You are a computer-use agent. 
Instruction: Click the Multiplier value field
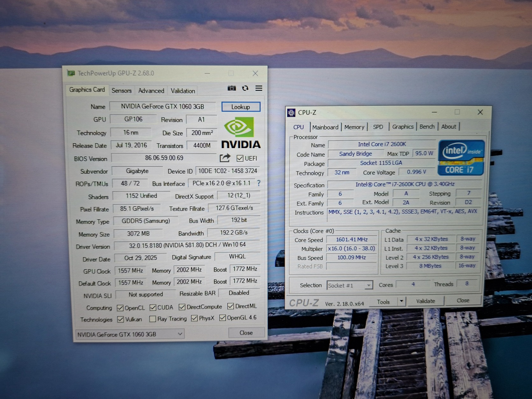pyautogui.click(x=352, y=248)
